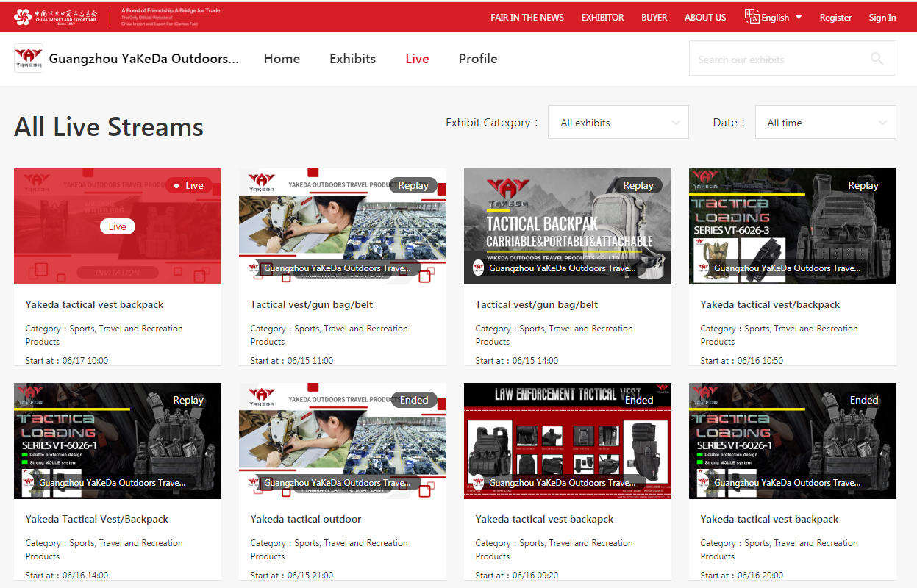This screenshot has width=917, height=588.
Task: Click the YaKeDa company logo beside the store name
Action: pyautogui.click(x=29, y=59)
